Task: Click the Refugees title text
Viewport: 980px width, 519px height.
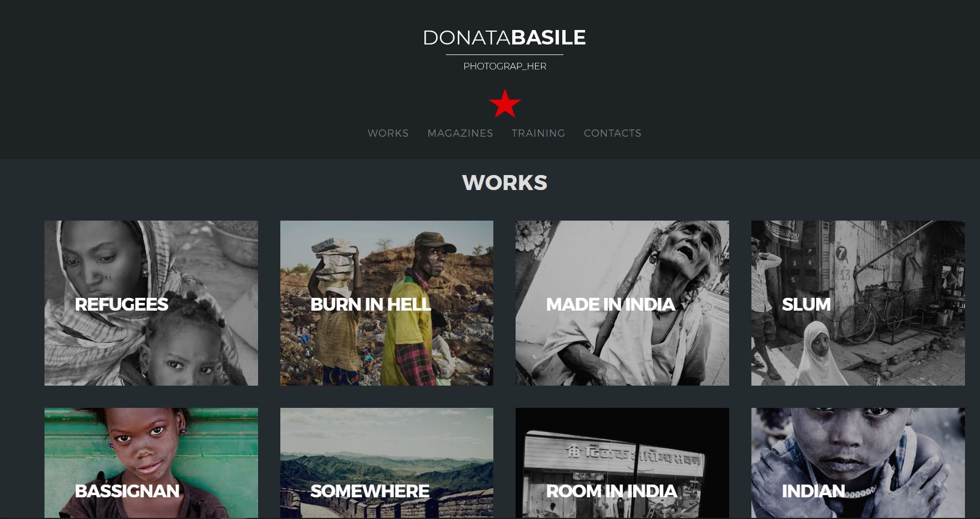Action: click(x=121, y=305)
